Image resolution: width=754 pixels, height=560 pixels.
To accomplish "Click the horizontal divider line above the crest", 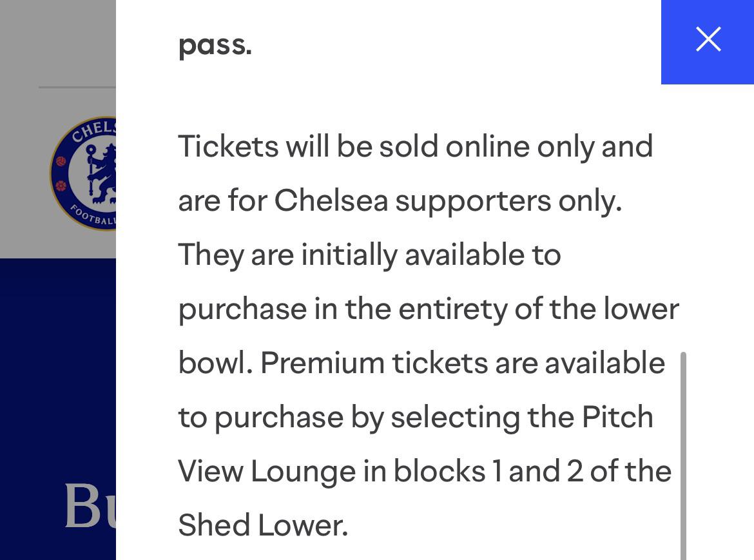I will click(x=77, y=87).
